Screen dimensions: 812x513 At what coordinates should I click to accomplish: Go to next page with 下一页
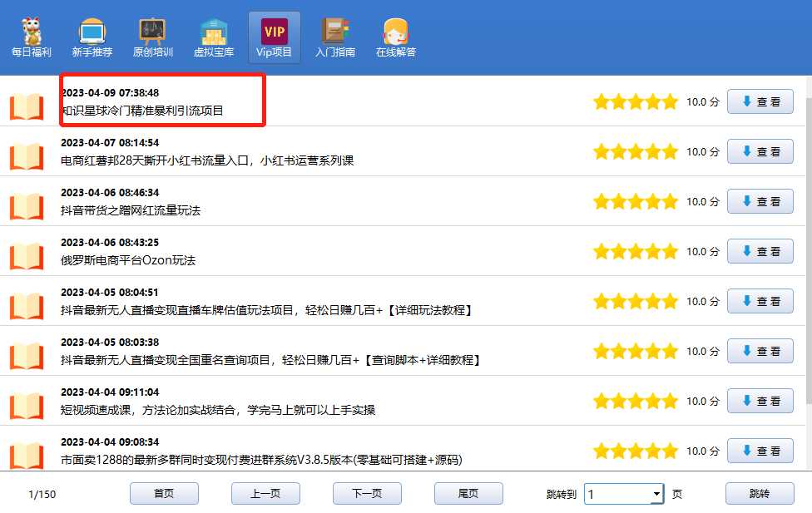(367, 493)
